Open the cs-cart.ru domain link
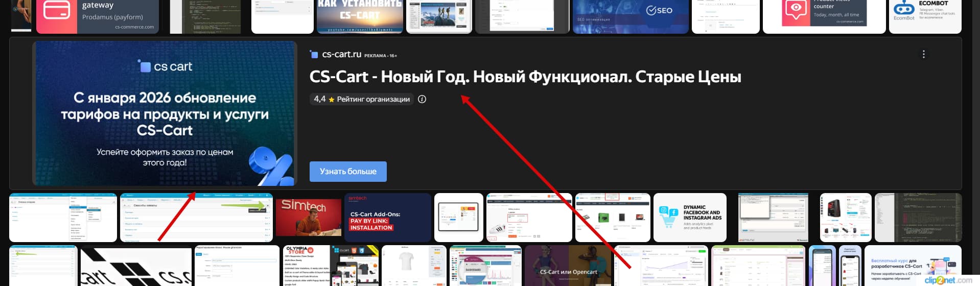 tap(341, 54)
